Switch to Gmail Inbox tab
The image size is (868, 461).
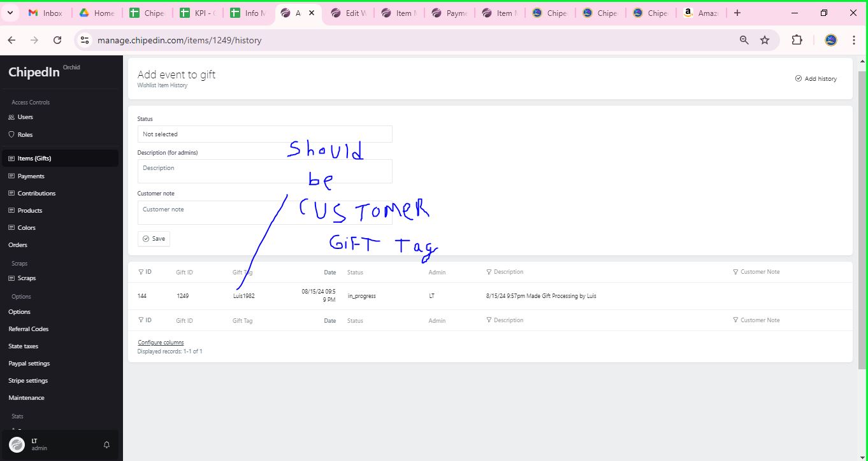46,13
